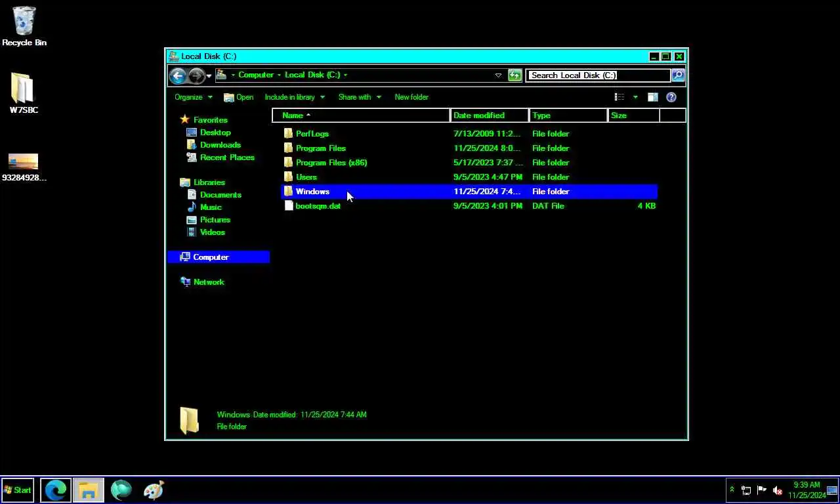
Task: Click Computer in the address breadcrumb
Action: 256,75
